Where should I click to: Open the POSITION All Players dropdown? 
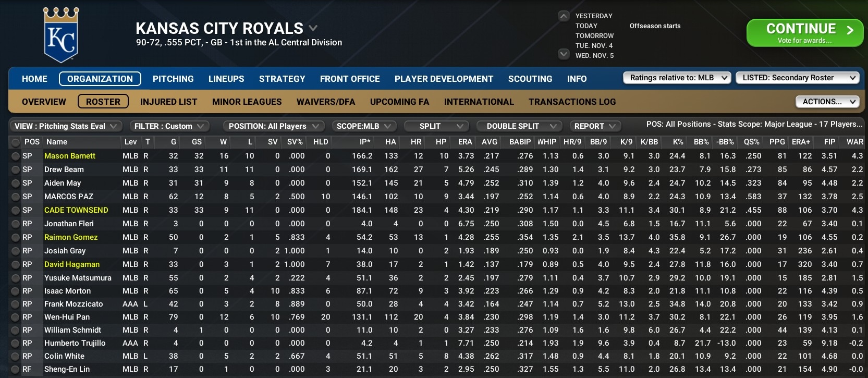[x=274, y=126]
